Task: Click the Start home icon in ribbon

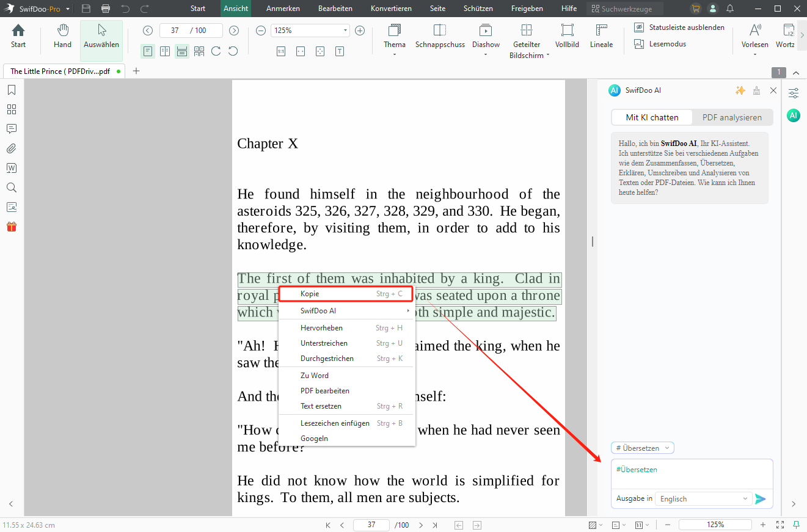Action: [x=18, y=36]
